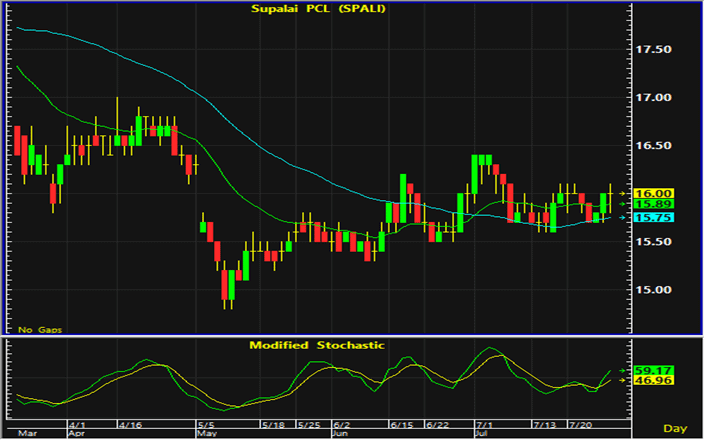Click the 5/18 date marker
The width and height of the screenshot is (705, 440).
(x=273, y=425)
